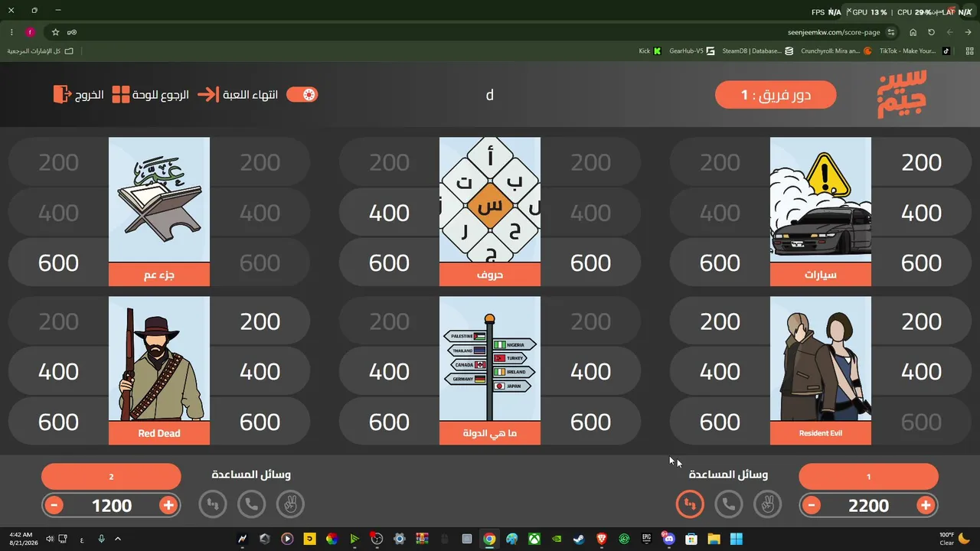Click the Resident Evil category card
Image resolution: width=980 pixels, height=551 pixels.
point(820,371)
